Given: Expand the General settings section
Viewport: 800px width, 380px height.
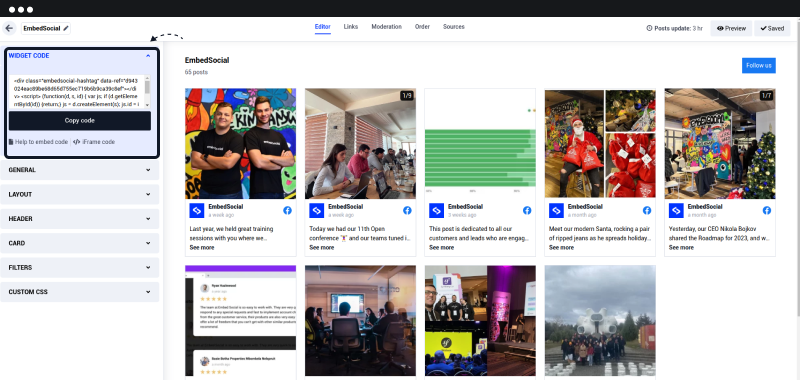Looking at the screenshot, I should 80,170.
